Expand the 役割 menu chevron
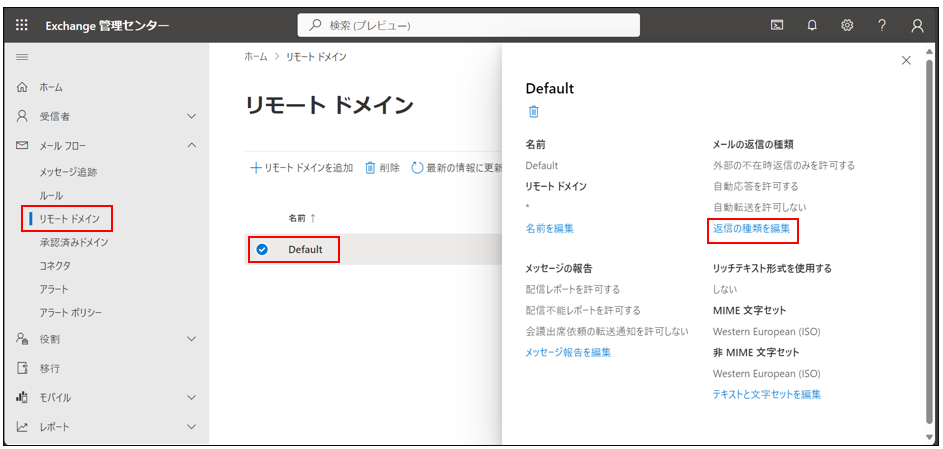This screenshot has height=449, width=943. point(192,339)
